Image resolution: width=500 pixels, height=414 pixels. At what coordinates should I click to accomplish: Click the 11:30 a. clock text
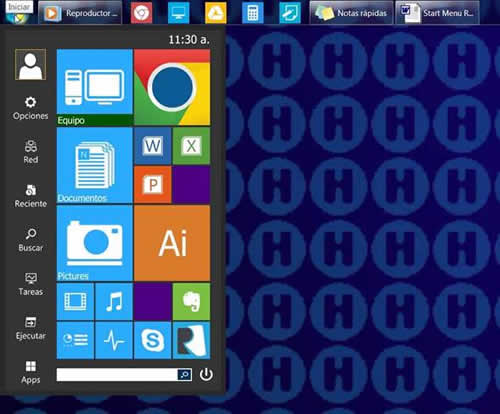click(x=189, y=40)
